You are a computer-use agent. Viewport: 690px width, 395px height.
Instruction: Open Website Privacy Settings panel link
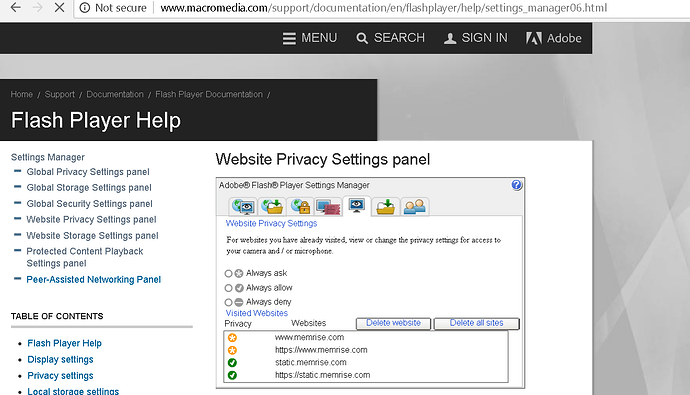tap(91, 219)
